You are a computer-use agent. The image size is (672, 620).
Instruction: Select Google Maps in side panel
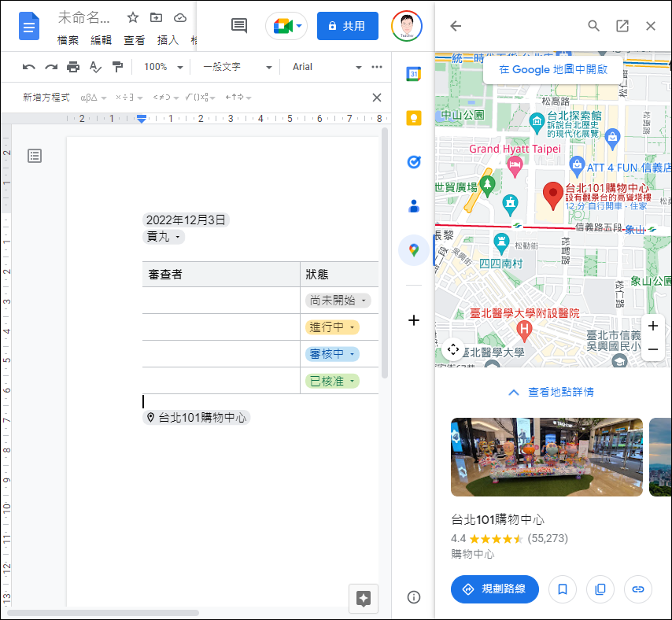[x=414, y=250]
